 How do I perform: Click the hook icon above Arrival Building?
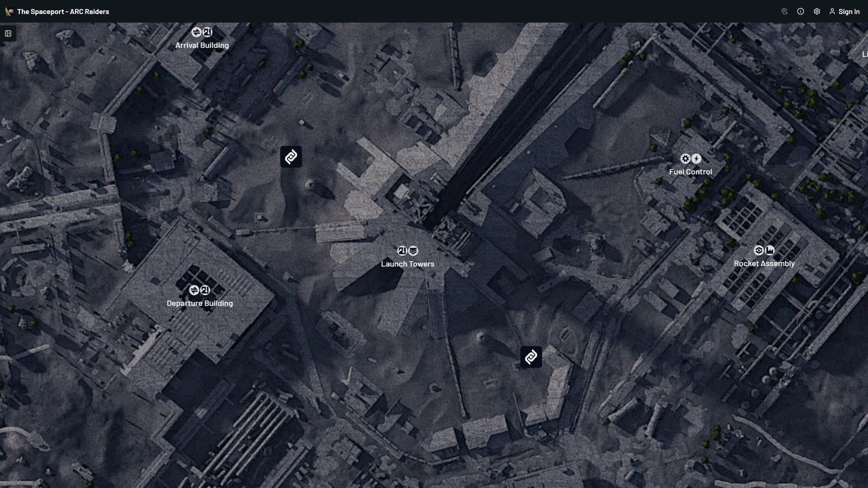coord(208,32)
